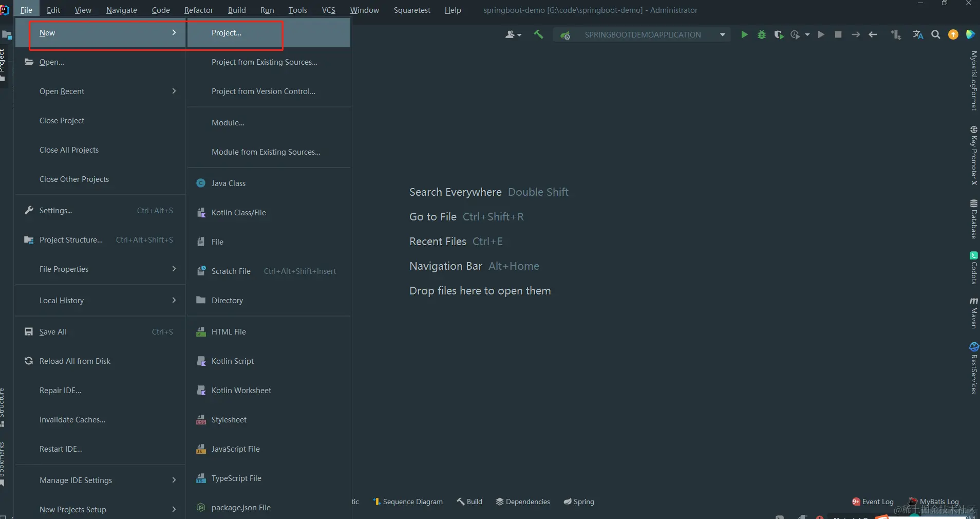Choose Project from Existing Sources...

[x=269, y=62]
